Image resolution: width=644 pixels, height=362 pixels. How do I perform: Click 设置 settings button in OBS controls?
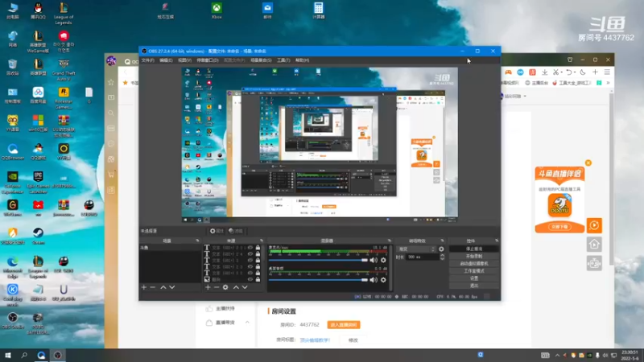point(474,278)
